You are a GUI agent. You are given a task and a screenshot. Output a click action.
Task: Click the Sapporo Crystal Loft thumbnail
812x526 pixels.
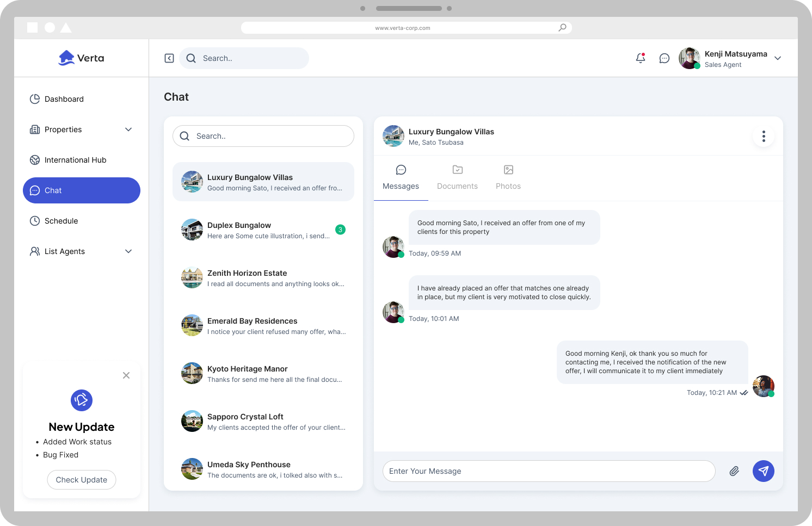tap(192, 421)
